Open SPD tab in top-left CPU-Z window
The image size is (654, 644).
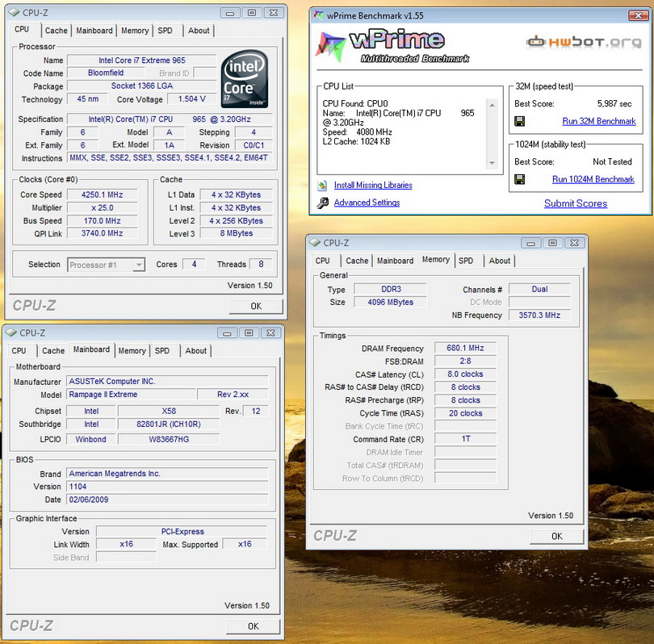click(166, 31)
